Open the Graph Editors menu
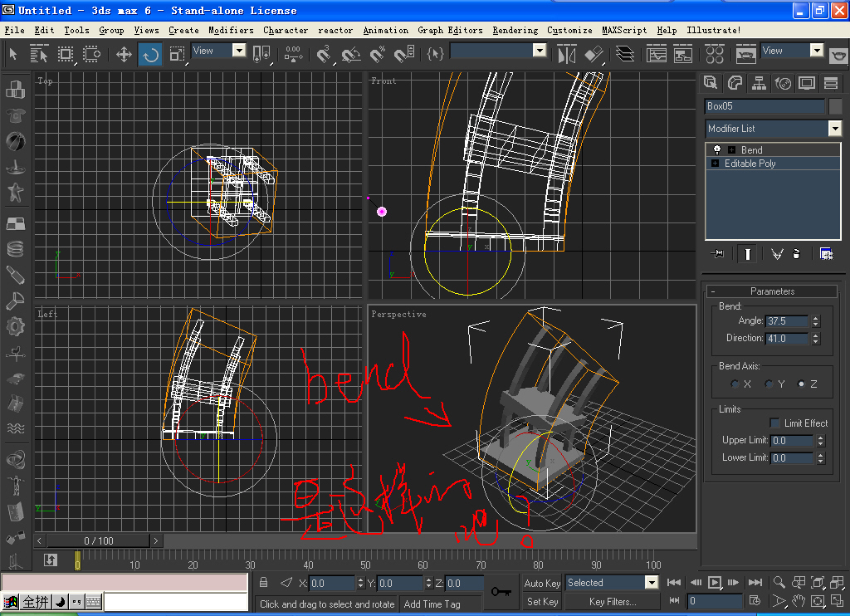850x616 pixels. pyautogui.click(x=450, y=31)
